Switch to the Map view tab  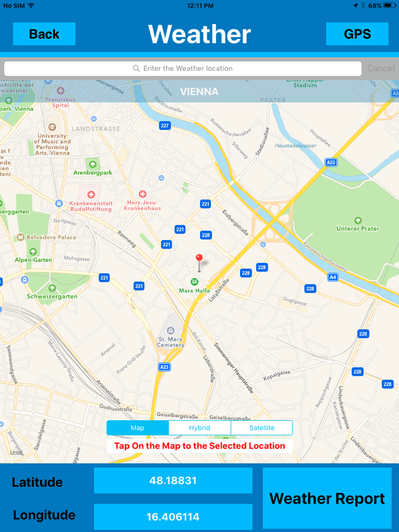coord(137,428)
